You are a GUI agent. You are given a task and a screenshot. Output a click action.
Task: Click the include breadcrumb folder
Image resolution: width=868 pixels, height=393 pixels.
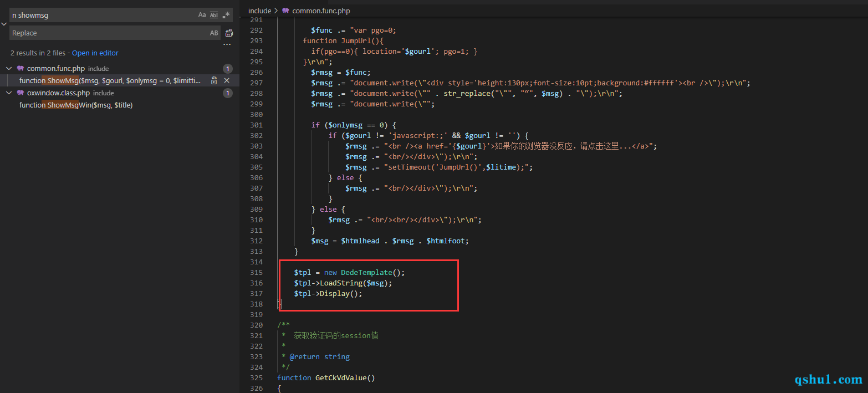259,11
